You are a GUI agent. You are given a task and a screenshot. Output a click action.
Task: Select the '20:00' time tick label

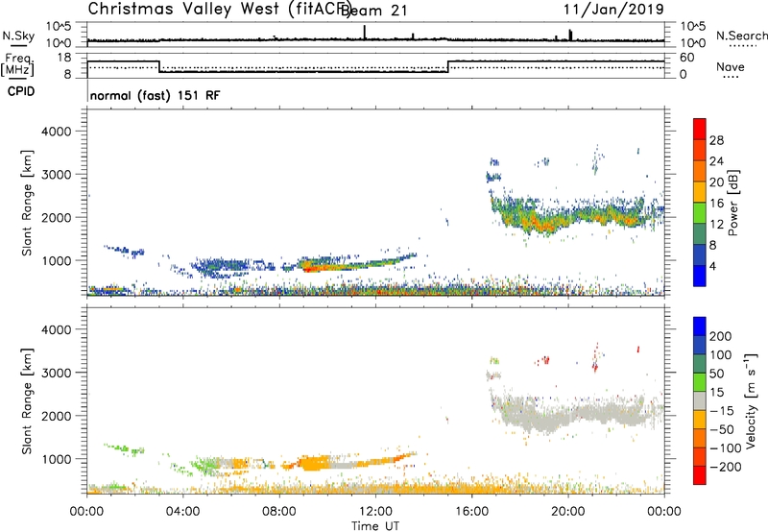pos(568,512)
